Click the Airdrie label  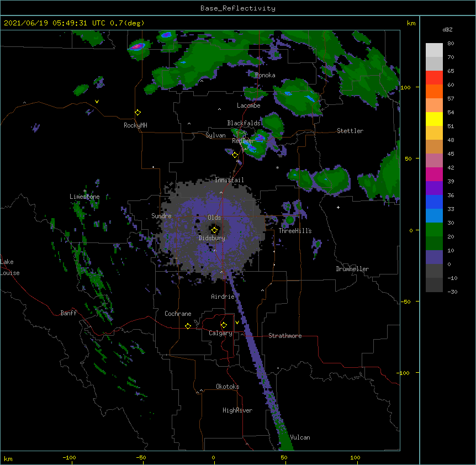(223, 297)
